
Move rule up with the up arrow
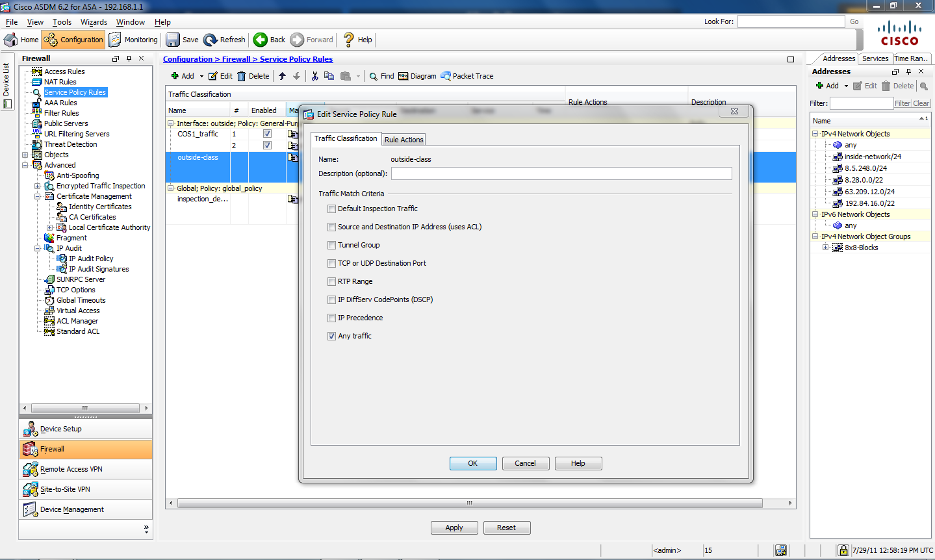[282, 76]
